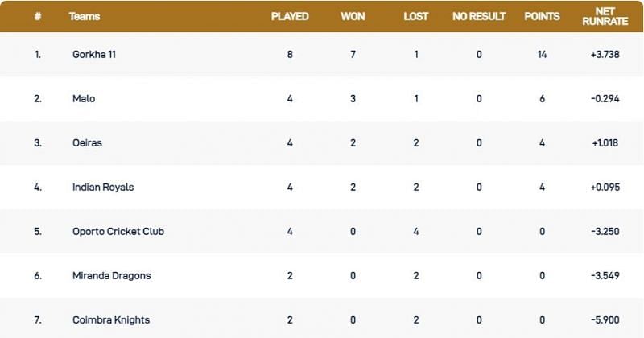This screenshot has width=644, height=338.
Task: Select the Miranda Dragons team name
Action: click(x=111, y=276)
